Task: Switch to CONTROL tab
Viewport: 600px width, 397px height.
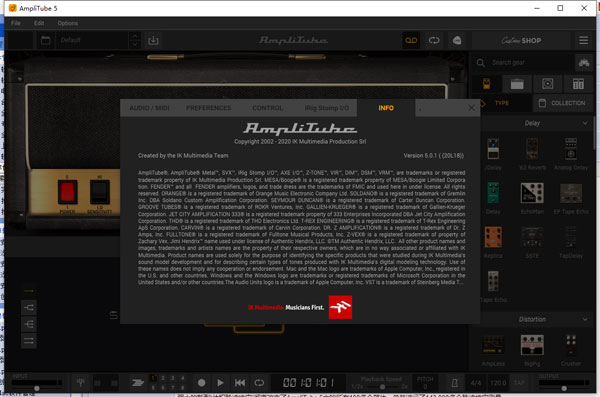Action: [267, 108]
